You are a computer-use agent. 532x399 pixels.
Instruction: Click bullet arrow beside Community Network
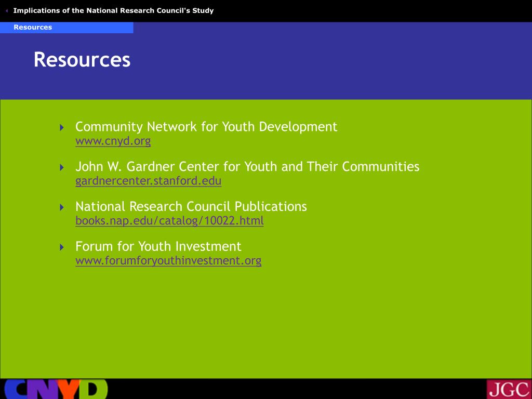click(62, 128)
